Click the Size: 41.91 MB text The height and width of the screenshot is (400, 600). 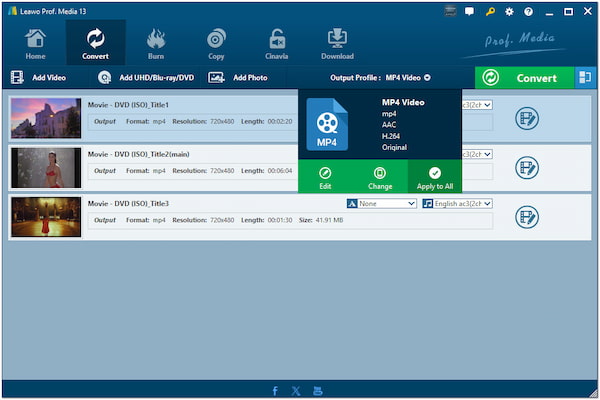click(321, 220)
